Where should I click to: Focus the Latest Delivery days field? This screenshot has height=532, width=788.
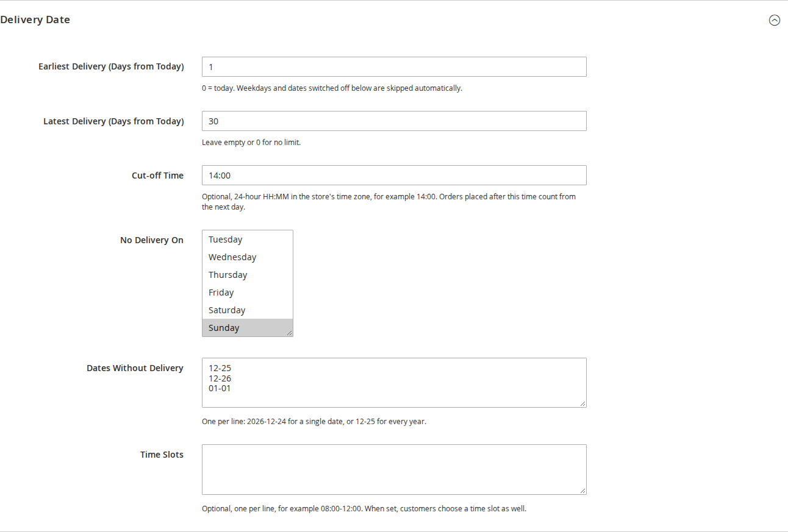click(394, 121)
